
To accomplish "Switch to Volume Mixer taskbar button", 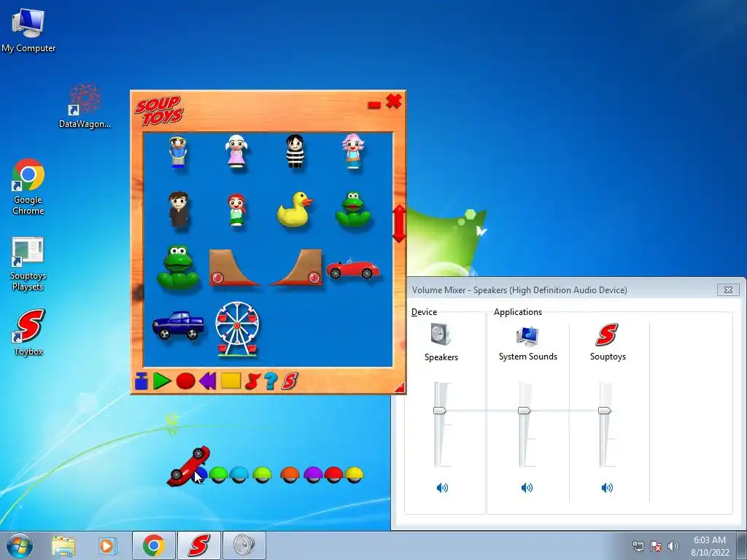I will click(x=244, y=545).
